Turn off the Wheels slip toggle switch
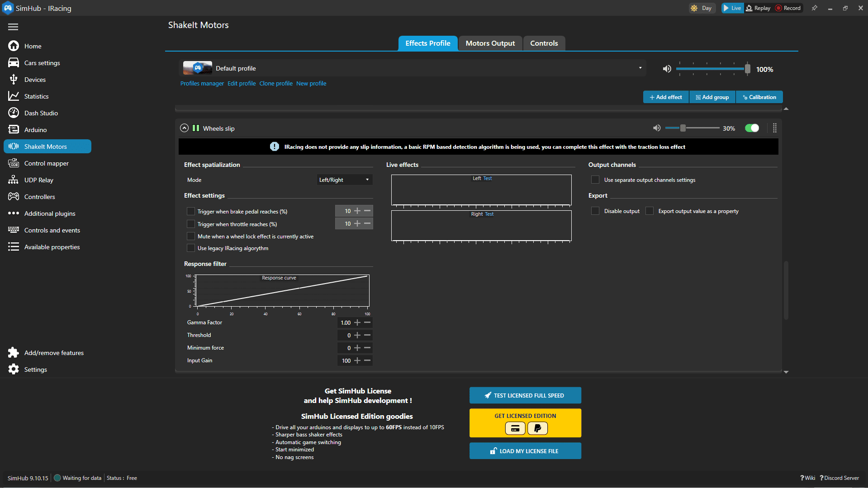 [752, 128]
